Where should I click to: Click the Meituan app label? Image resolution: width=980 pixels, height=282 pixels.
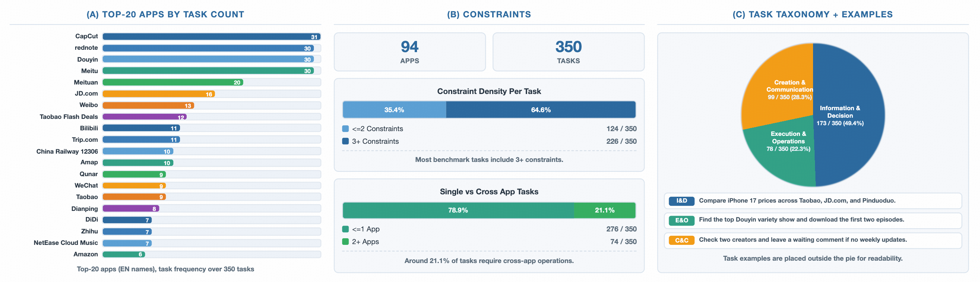click(x=86, y=82)
